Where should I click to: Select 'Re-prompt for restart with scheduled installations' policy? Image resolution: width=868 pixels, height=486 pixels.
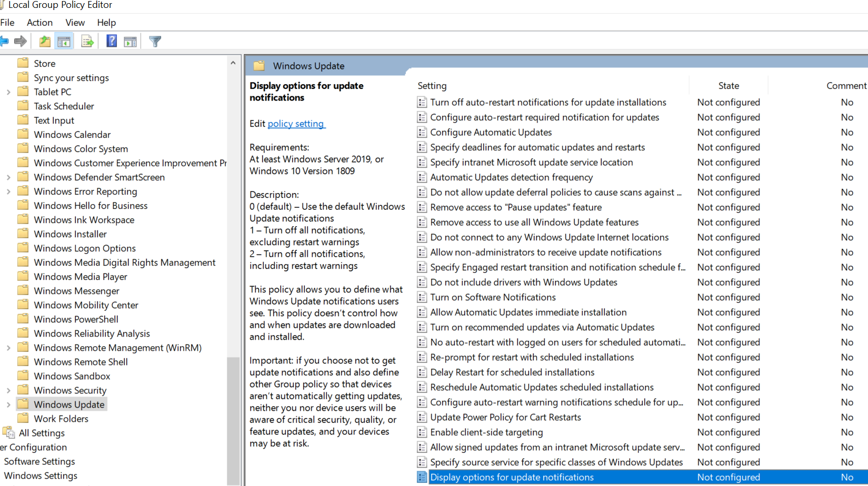click(x=532, y=357)
